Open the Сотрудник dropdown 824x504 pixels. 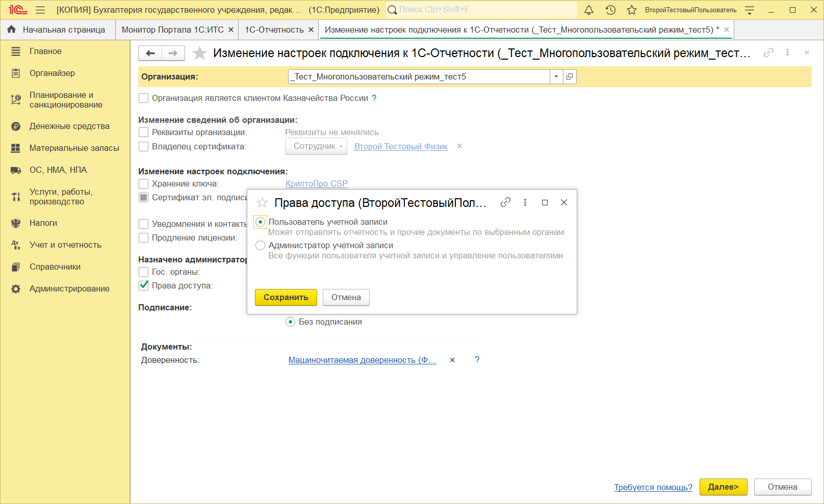tap(316, 146)
